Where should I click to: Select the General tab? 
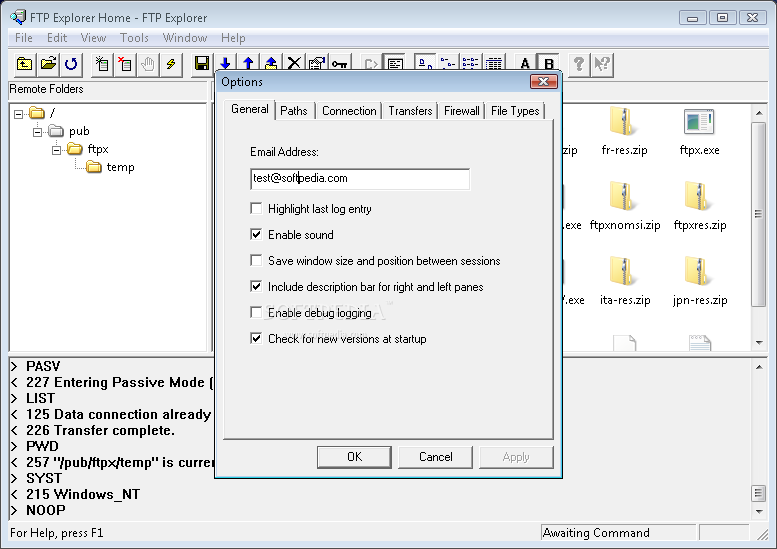[x=250, y=109]
